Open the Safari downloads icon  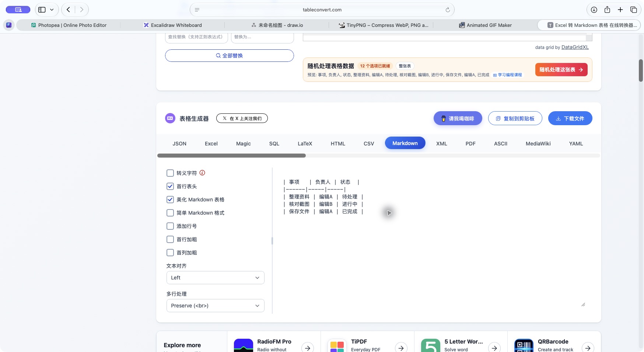pyautogui.click(x=594, y=10)
